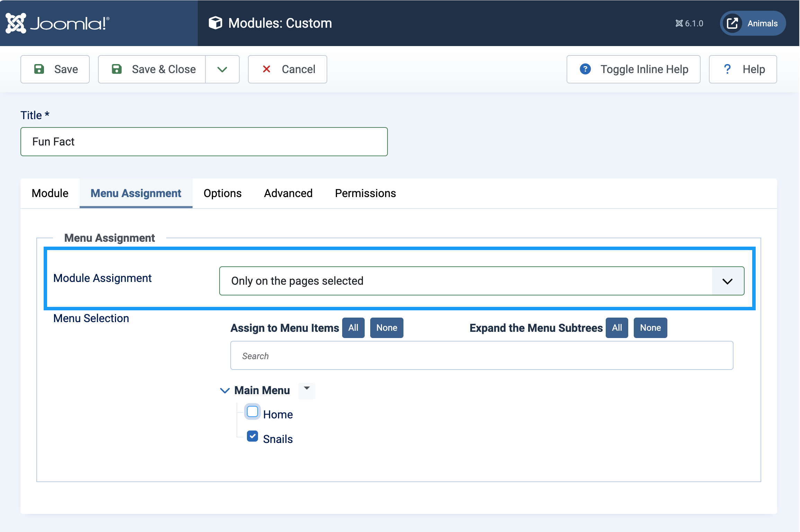This screenshot has height=532, width=800.
Task: Click the Joomla version 6.1.0 icon
Action: [679, 23]
